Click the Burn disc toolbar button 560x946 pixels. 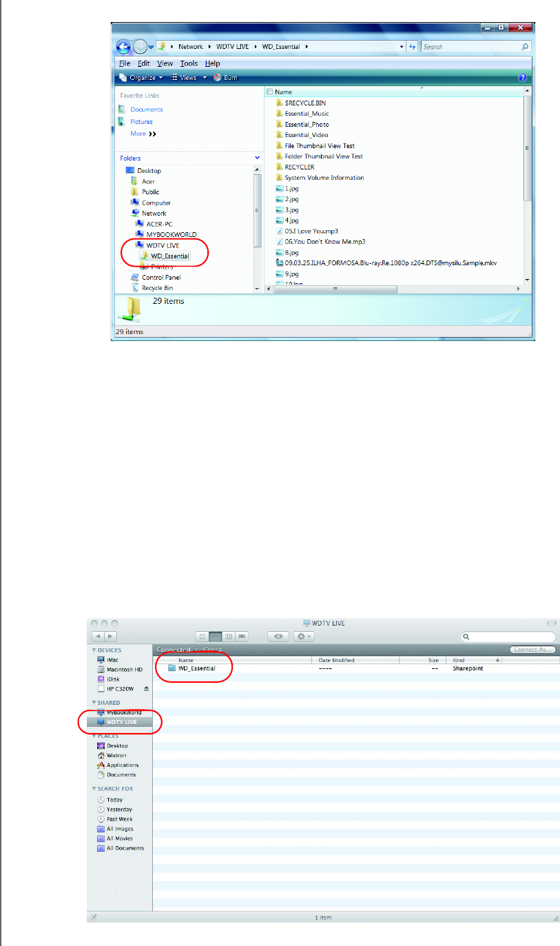click(x=225, y=78)
